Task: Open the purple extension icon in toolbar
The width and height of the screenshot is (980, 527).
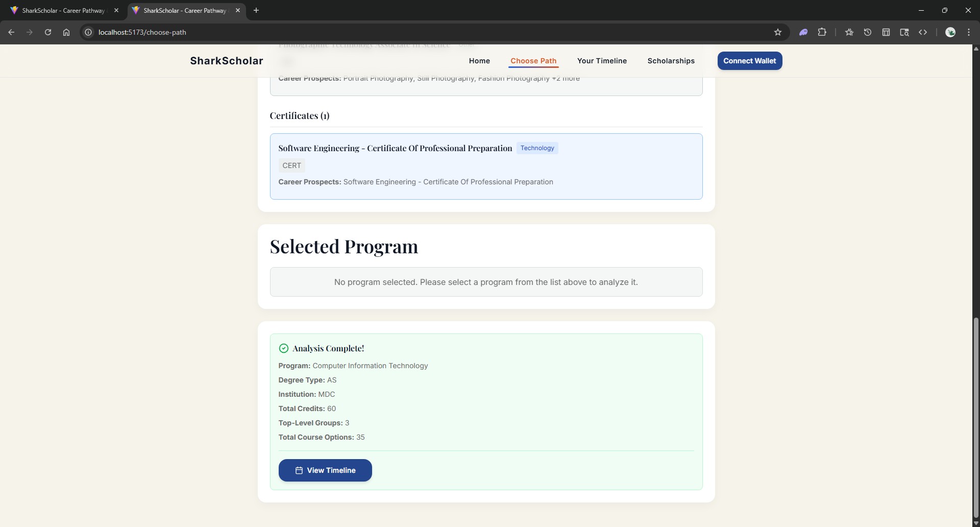Action: (x=803, y=32)
